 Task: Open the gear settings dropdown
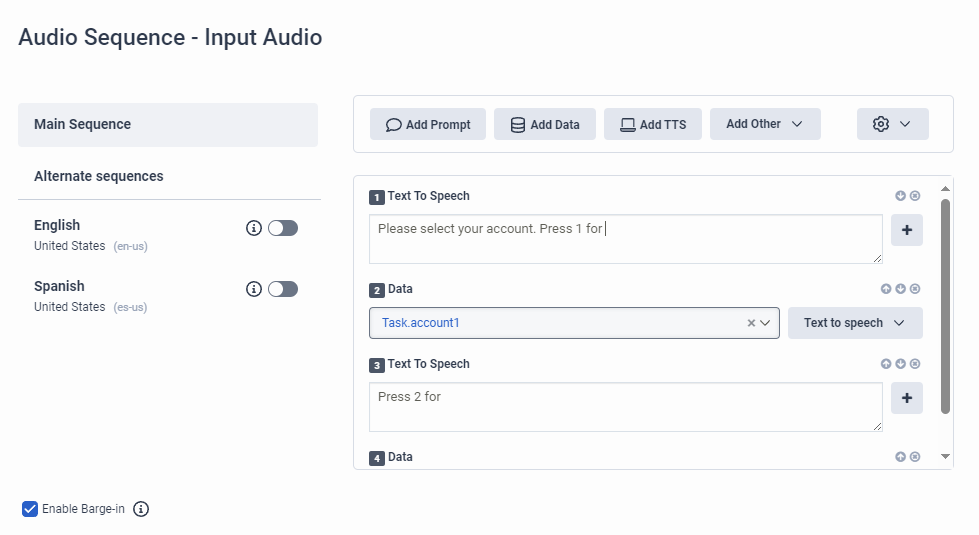[x=892, y=124]
